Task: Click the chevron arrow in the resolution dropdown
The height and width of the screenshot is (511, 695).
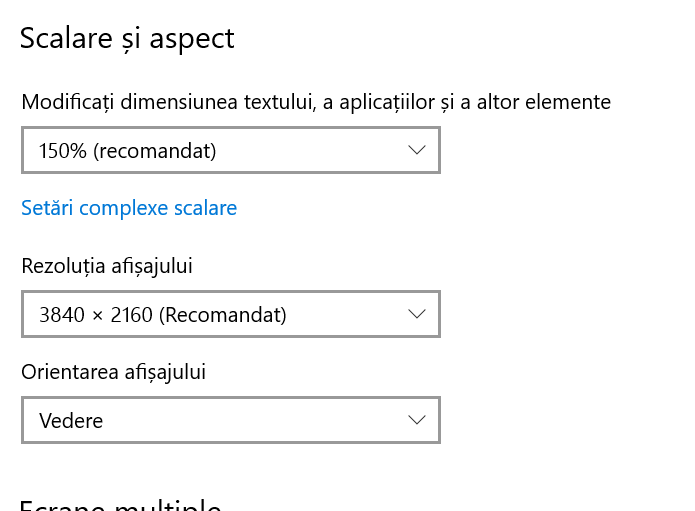Action: coord(417,315)
